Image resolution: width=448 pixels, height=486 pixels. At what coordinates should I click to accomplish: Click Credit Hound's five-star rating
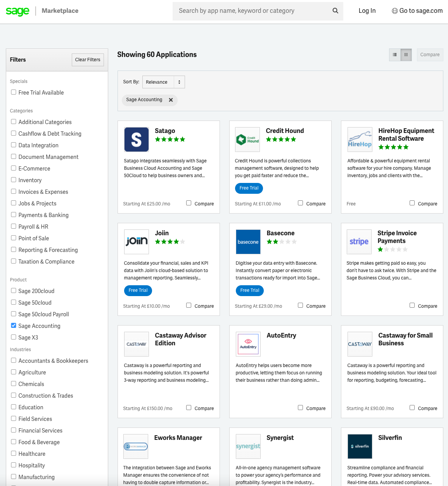click(x=281, y=140)
